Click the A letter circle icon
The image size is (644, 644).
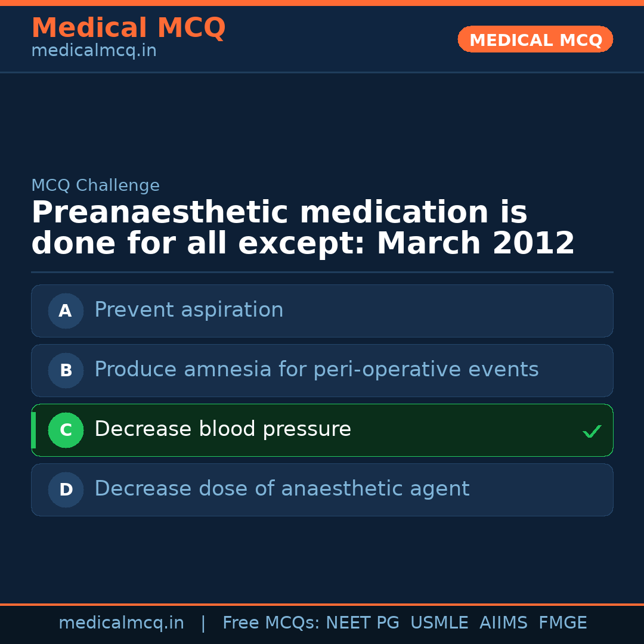click(66, 311)
